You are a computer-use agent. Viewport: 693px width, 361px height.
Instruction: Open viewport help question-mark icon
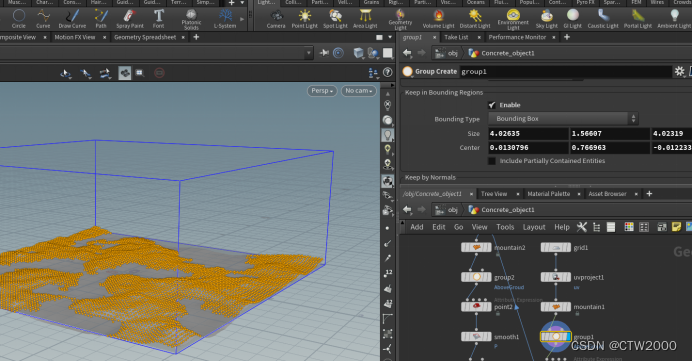point(388,72)
